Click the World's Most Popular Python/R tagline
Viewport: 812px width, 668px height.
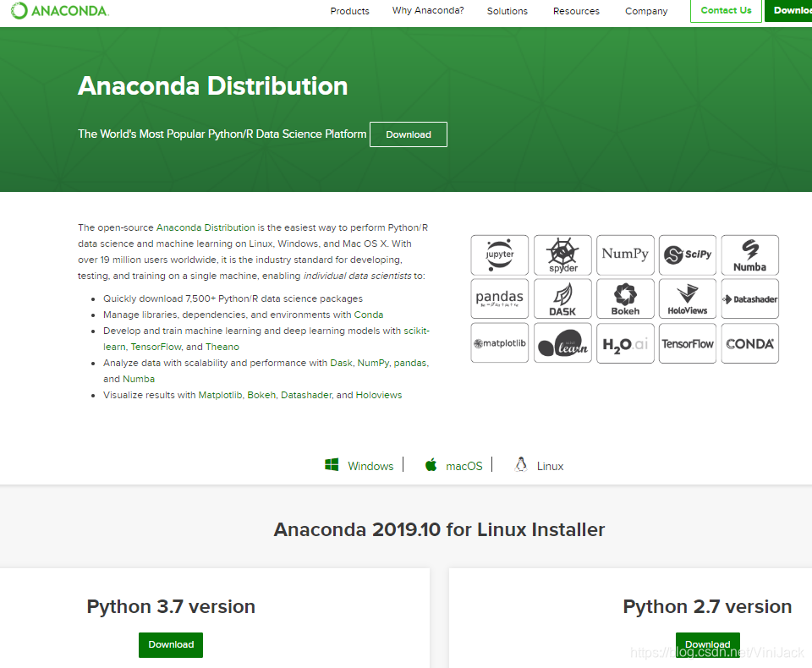click(222, 134)
